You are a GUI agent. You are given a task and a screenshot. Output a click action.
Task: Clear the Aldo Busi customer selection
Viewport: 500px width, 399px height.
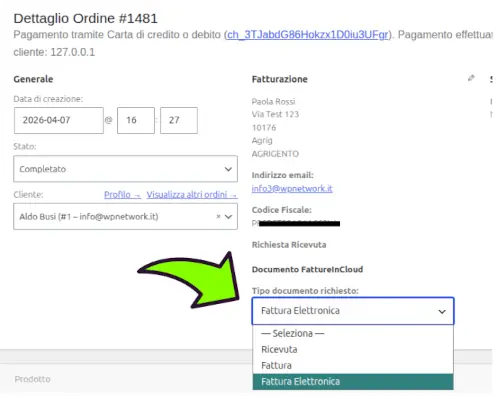click(x=218, y=216)
